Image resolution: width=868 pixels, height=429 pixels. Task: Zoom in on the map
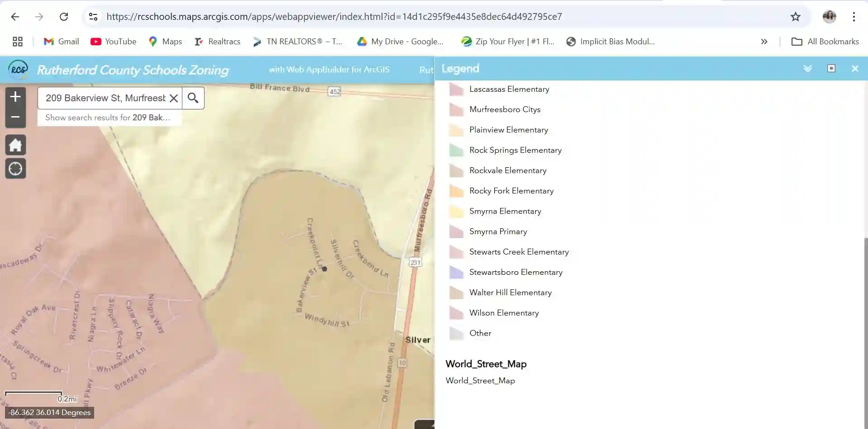tap(15, 97)
